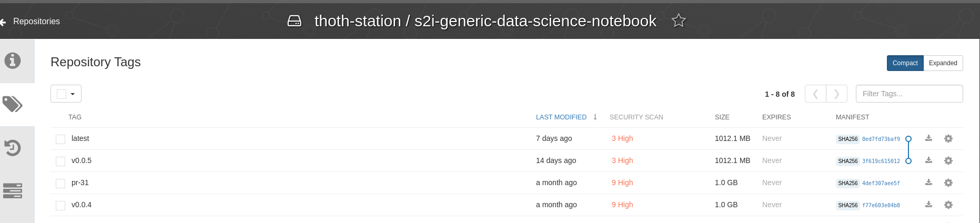Click the fetch tag icon for pr-31
The image size is (980, 223).
[x=928, y=183]
